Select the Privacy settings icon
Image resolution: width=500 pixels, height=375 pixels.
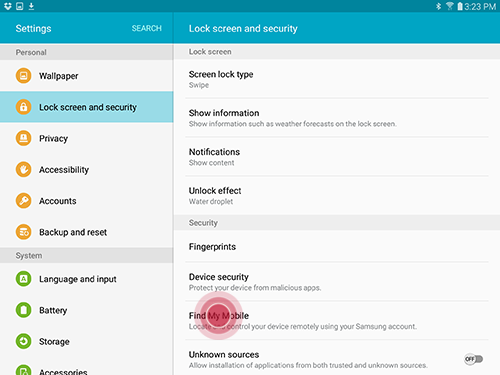[x=23, y=138]
